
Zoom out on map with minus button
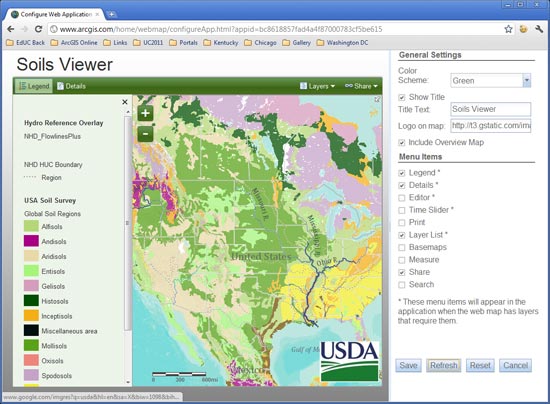tap(145, 134)
